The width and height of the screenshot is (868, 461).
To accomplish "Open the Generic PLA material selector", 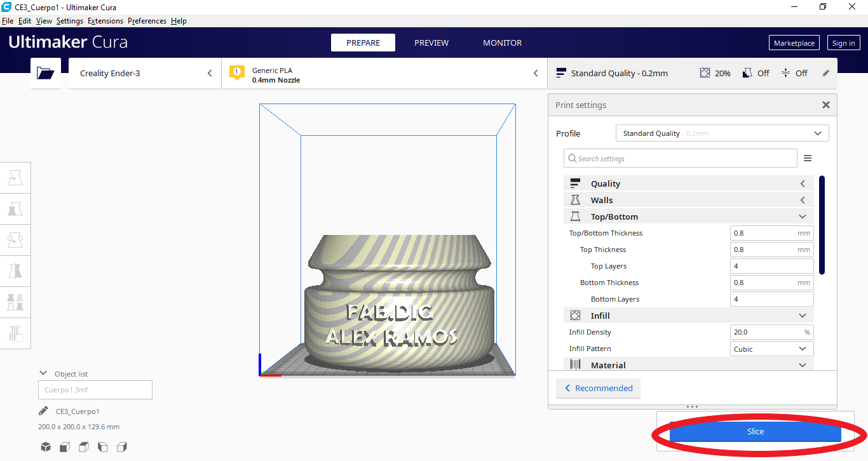I will tap(384, 73).
